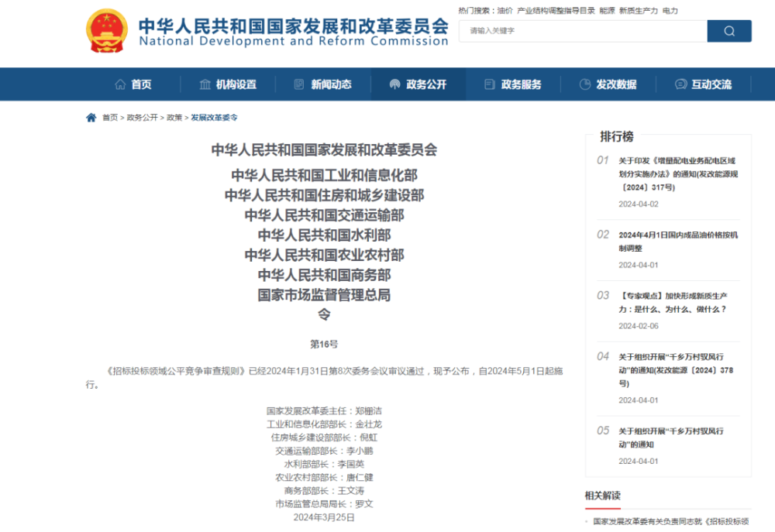The image size is (775, 532).
Task: Open breadcrumb link 政务公开
Action: pos(143,118)
